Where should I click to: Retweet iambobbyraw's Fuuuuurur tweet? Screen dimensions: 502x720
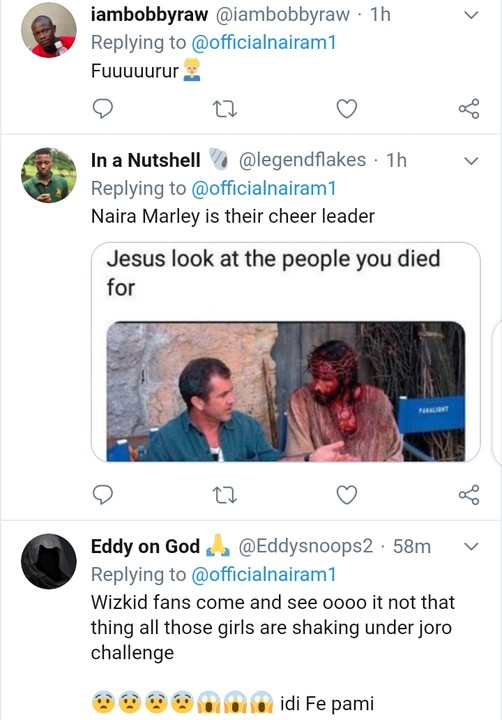coord(225,109)
